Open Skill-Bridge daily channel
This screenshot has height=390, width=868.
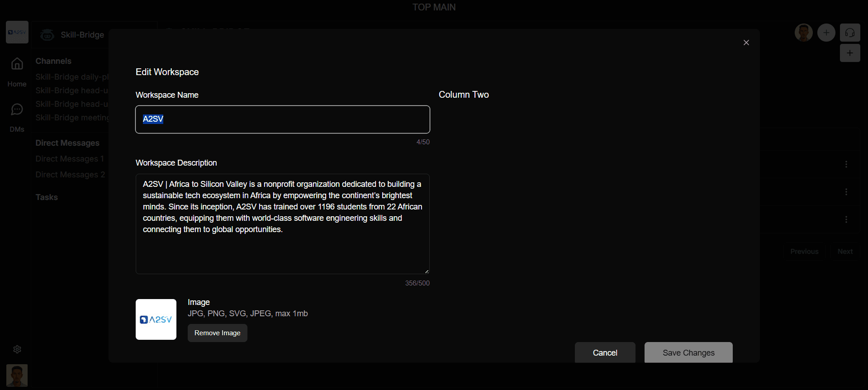[72, 77]
